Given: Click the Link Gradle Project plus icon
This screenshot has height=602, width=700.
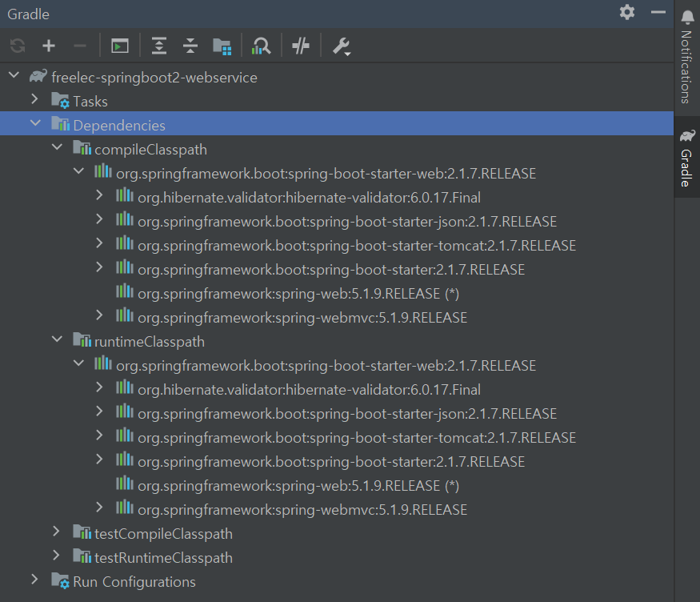Looking at the screenshot, I should [x=49, y=46].
